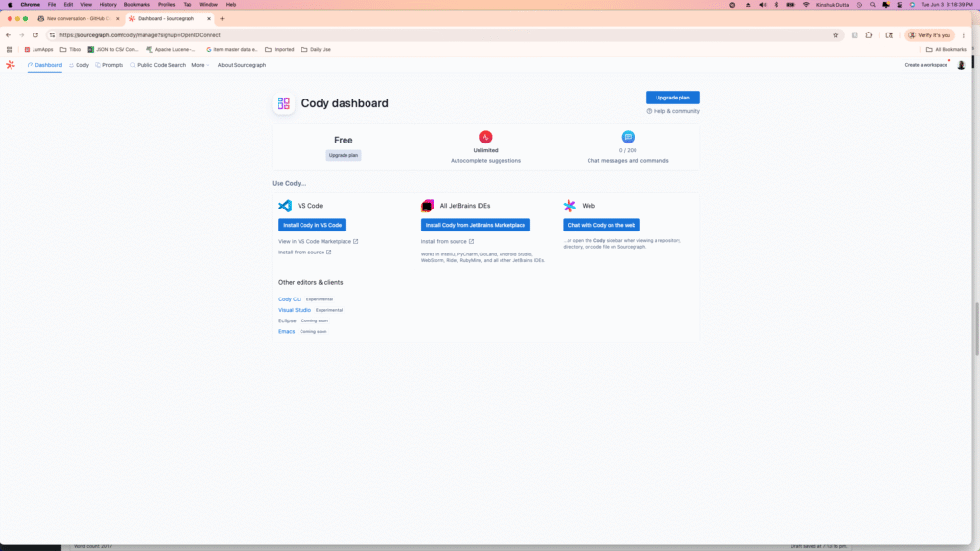The height and width of the screenshot is (551, 980).
Task: Open the Daily Use bookmarks folder
Action: [x=316, y=50]
